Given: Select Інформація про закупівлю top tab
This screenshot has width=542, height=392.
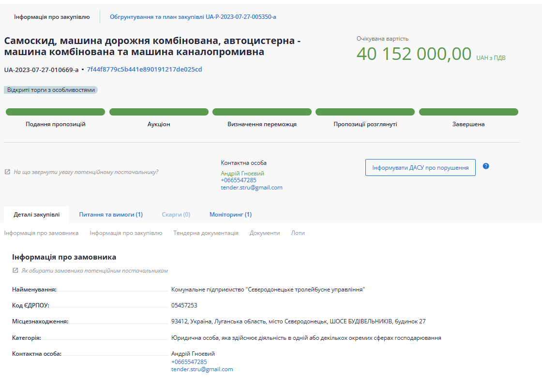Looking at the screenshot, I should click(52, 17).
